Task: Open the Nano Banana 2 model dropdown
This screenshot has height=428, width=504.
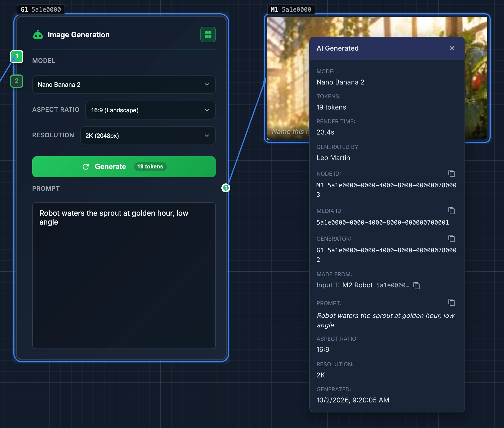Action: pos(124,84)
